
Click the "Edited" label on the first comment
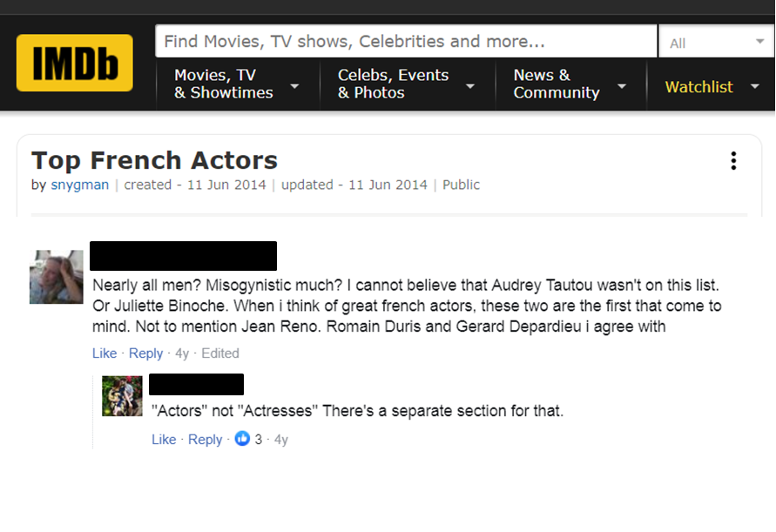pyautogui.click(x=220, y=354)
